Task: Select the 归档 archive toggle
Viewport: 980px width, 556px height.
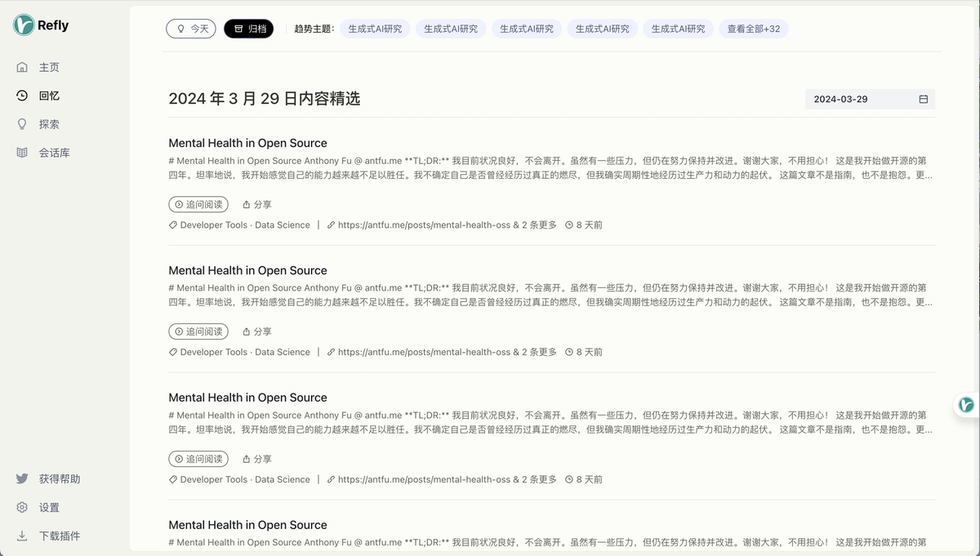Action: pos(249,29)
